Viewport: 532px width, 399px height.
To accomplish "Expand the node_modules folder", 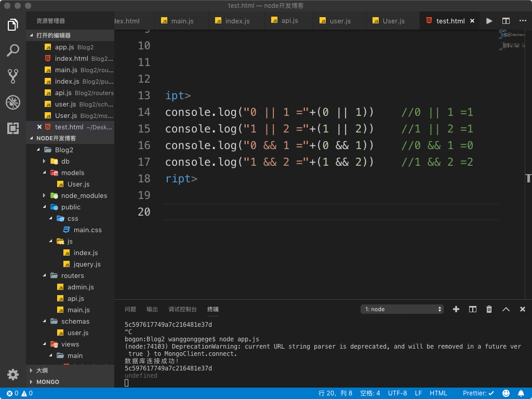I will point(84,195).
